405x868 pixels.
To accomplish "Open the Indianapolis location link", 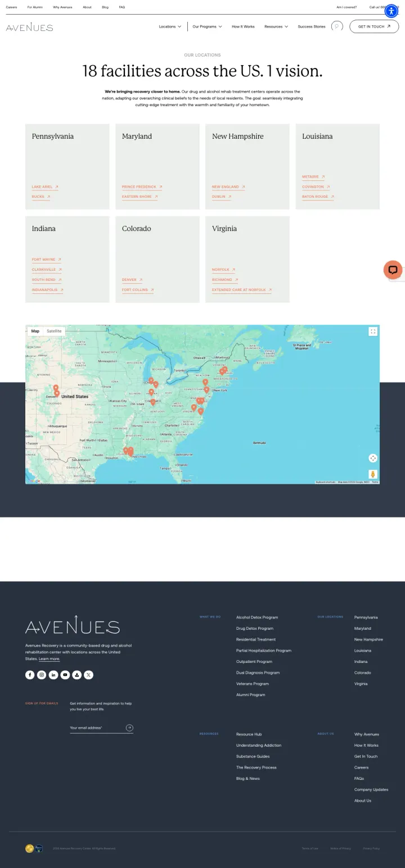I will [48, 290].
